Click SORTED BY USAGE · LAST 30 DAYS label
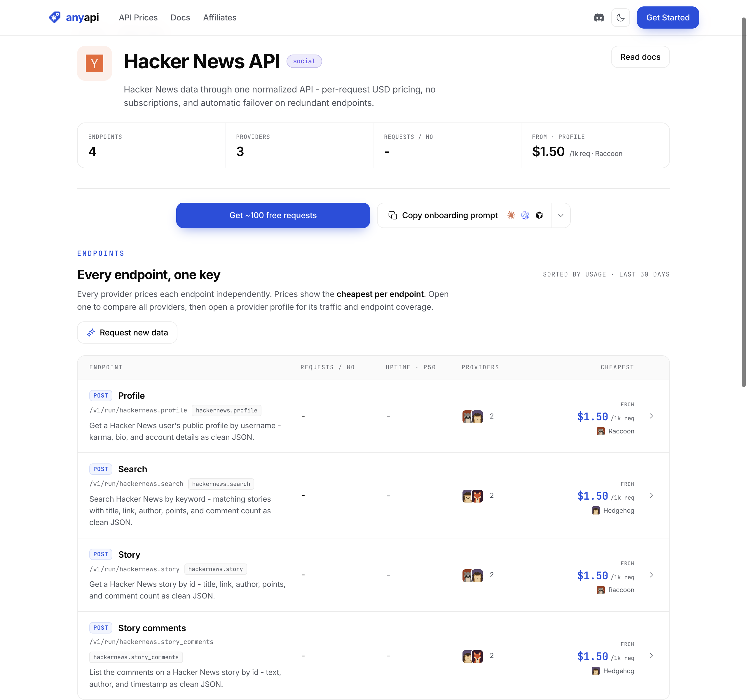Image resolution: width=747 pixels, height=700 pixels. point(606,274)
